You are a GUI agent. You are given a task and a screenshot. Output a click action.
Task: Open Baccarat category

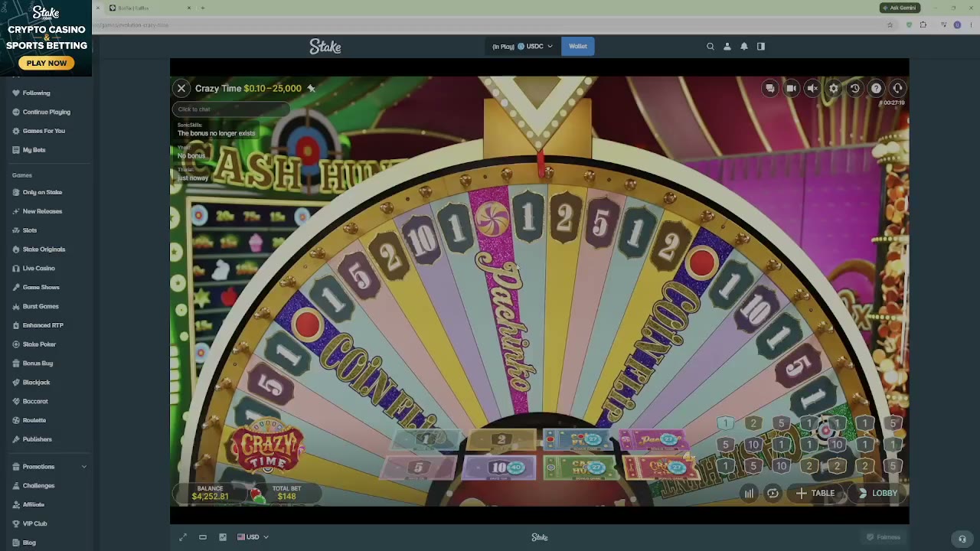coord(35,402)
